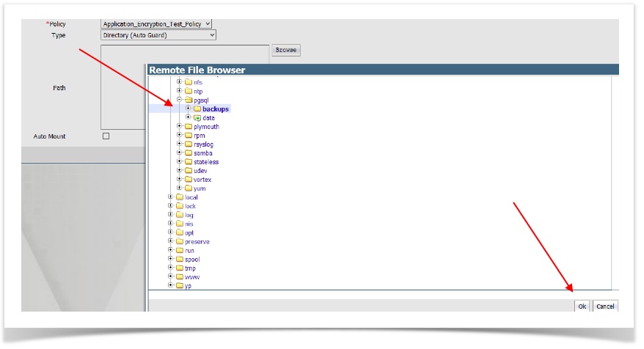This screenshot has height=349, width=644.
Task: Open the Policy dropdown
Action: coord(155,24)
